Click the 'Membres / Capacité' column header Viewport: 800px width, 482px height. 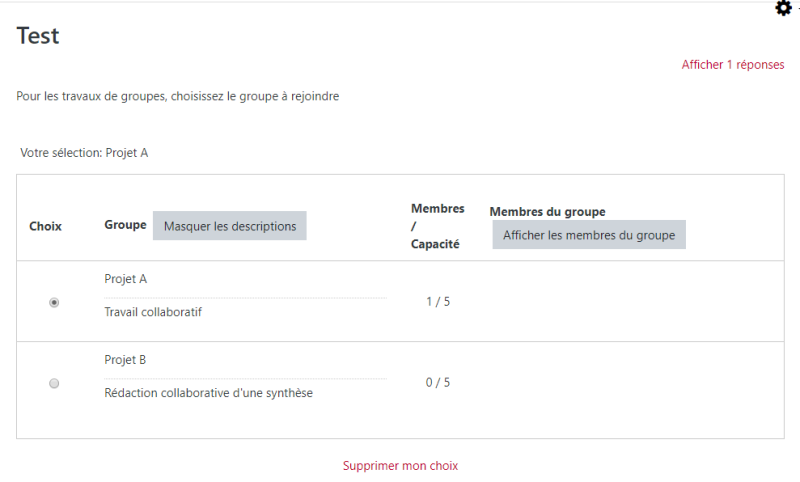[437, 226]
